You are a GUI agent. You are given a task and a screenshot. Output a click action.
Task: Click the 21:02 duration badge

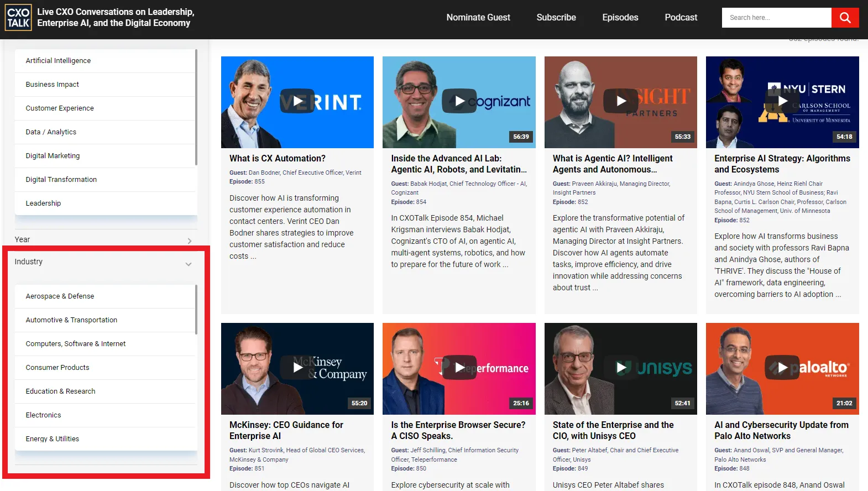tap(844, 403)
